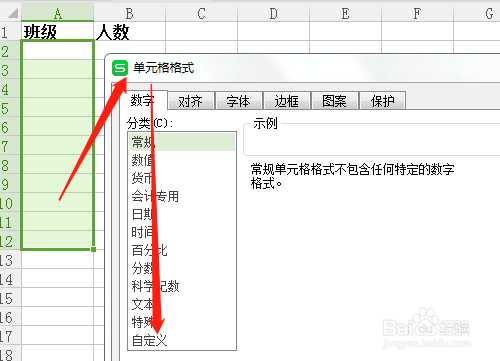500x361 pixels.
Task: Click cell C1 in the spreadsheet
Action: pos(202,32)
